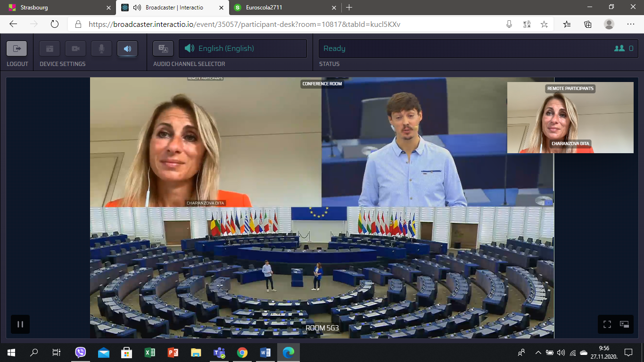Enter fullscreen video mode
Image resolution: width=644 pixels, height=362 pixels.
click(x=607, y=324)
